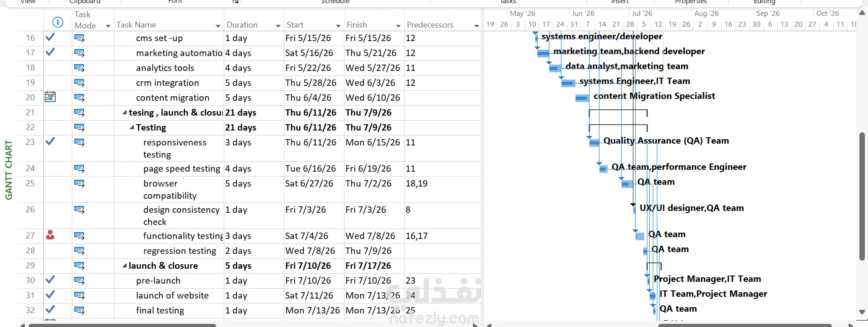
Task: Click the task mode icon for final testing
Action: [79, 310]
